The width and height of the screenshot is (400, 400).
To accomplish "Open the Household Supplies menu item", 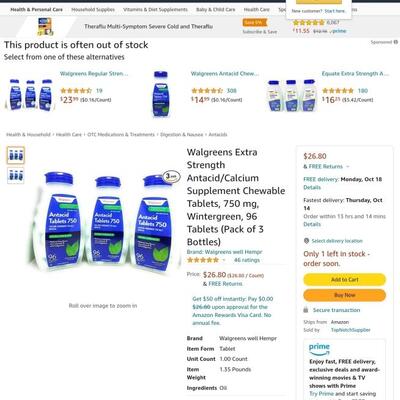I will (x=93, y=10).
